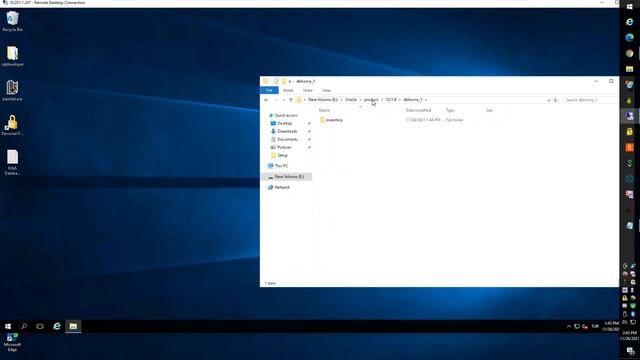Screen dimensions: 640x360
Task: Select Quick access in navigation pane
Action: (x=286, y=116)
